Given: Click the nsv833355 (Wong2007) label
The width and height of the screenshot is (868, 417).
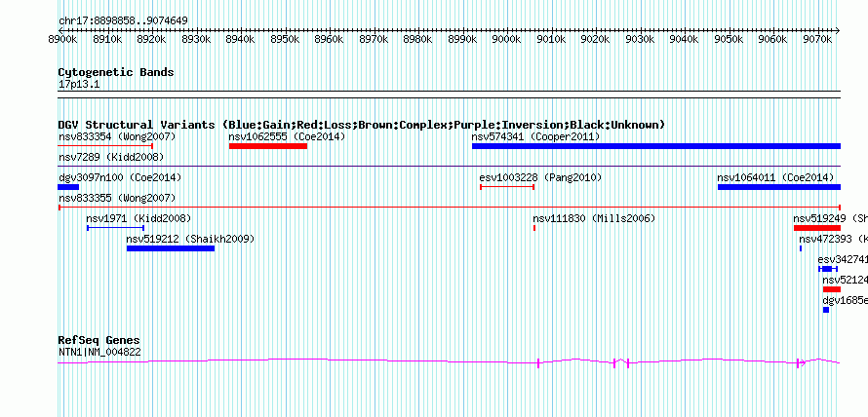Looking at the screenshot, I should click(117, 198).
